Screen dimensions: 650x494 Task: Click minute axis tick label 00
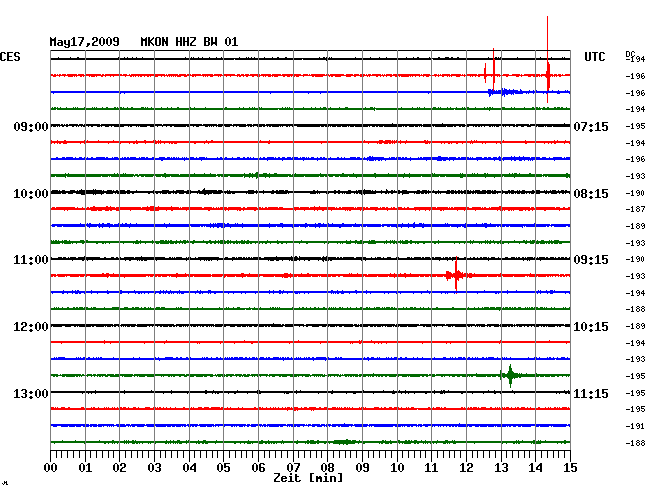pos(51,467)
